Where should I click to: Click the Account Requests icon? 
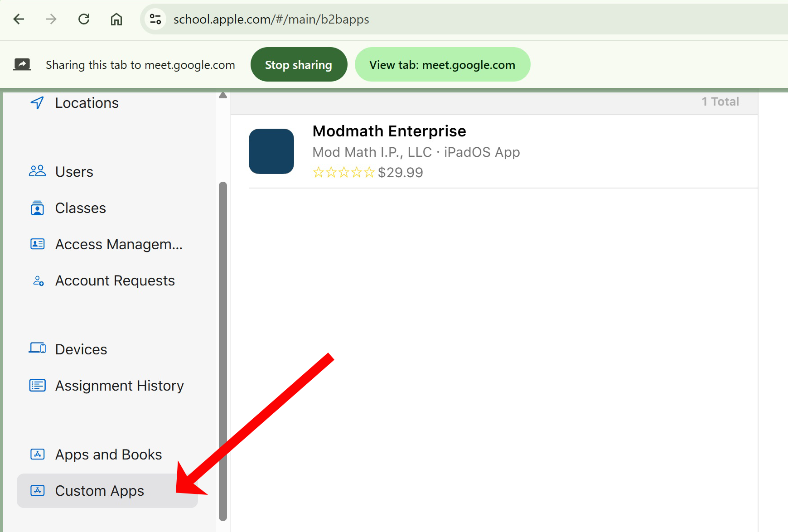(39, 281)
